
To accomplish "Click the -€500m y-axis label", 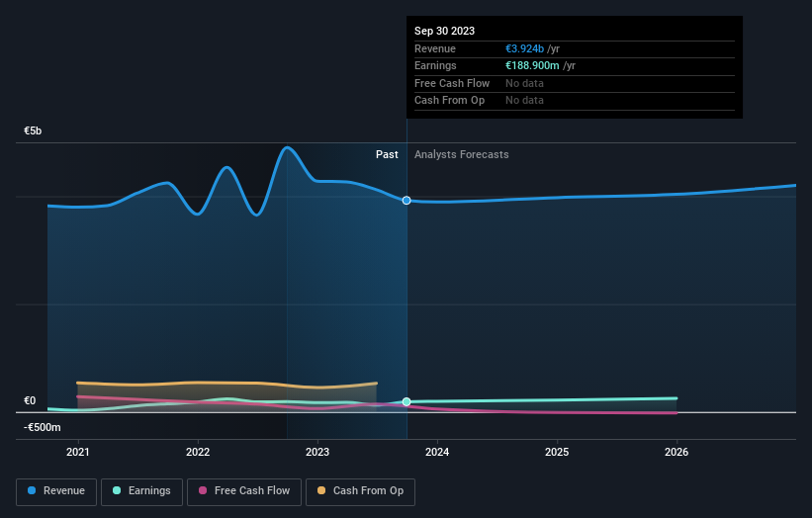I will click(x=42, y=427).
